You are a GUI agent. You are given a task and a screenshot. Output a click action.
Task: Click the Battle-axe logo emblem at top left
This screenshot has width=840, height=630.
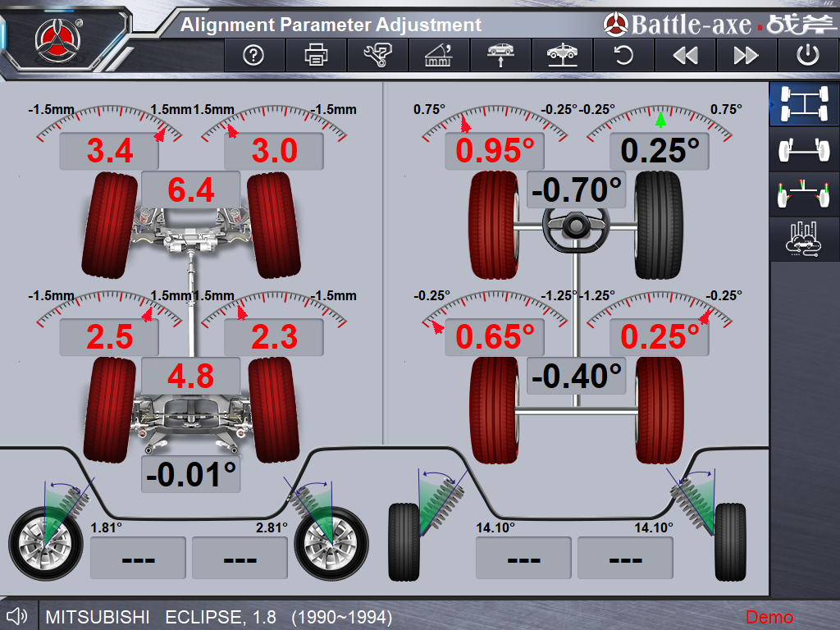click(57, 38)
